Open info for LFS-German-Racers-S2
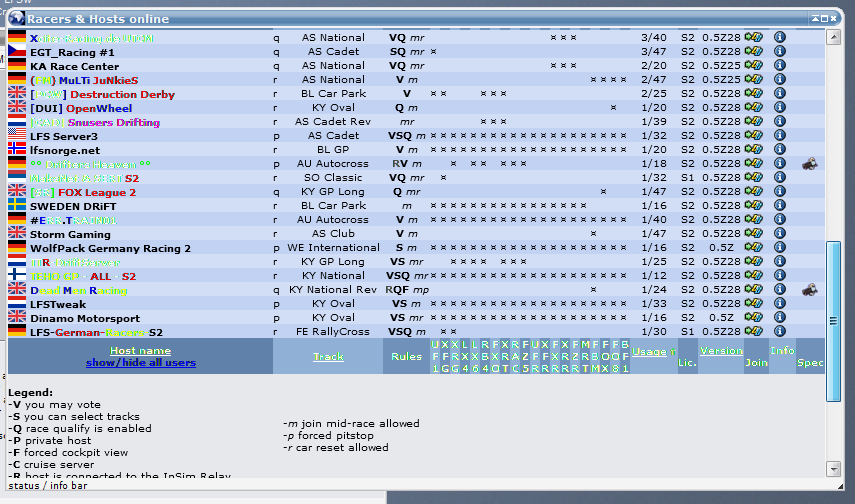Screen dimensions: 855x504 click(780, 332)
